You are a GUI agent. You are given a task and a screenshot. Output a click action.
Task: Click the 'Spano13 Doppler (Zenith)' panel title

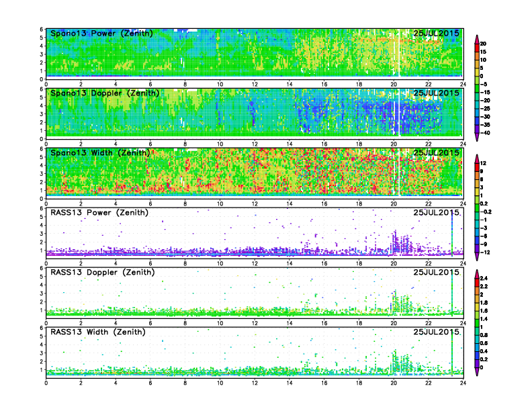[105, 93]
